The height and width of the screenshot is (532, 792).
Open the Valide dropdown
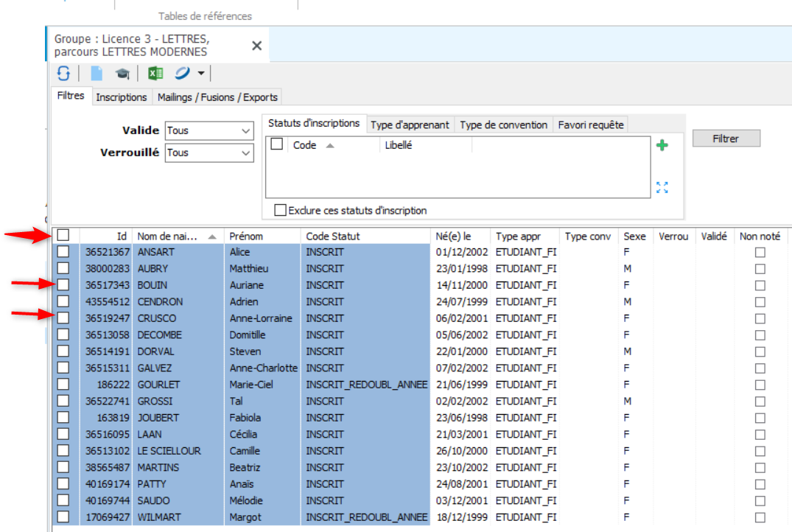246,130
